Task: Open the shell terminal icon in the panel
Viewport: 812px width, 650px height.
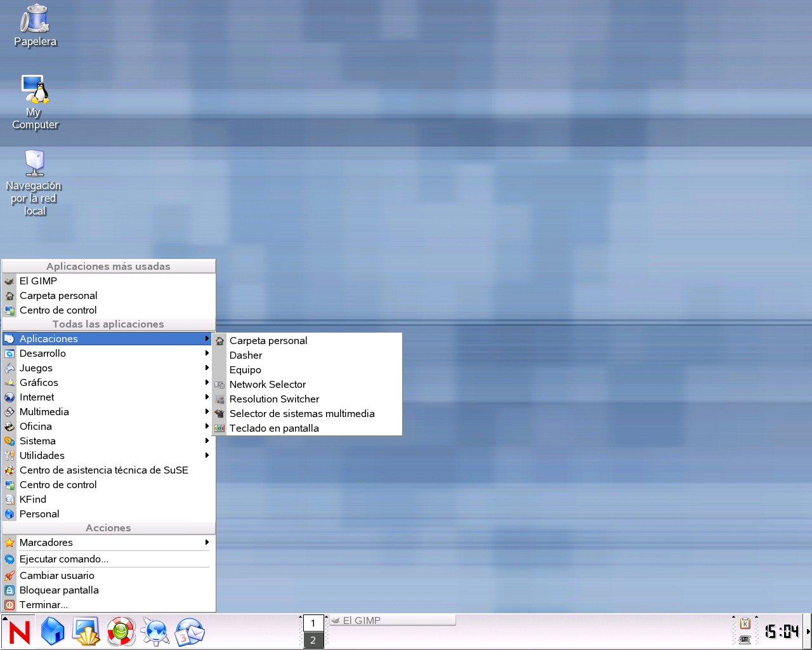Action: [x=86, y=631]
